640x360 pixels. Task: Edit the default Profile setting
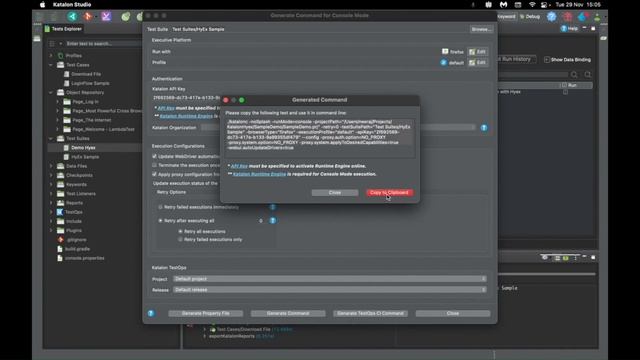pos(478,62)
